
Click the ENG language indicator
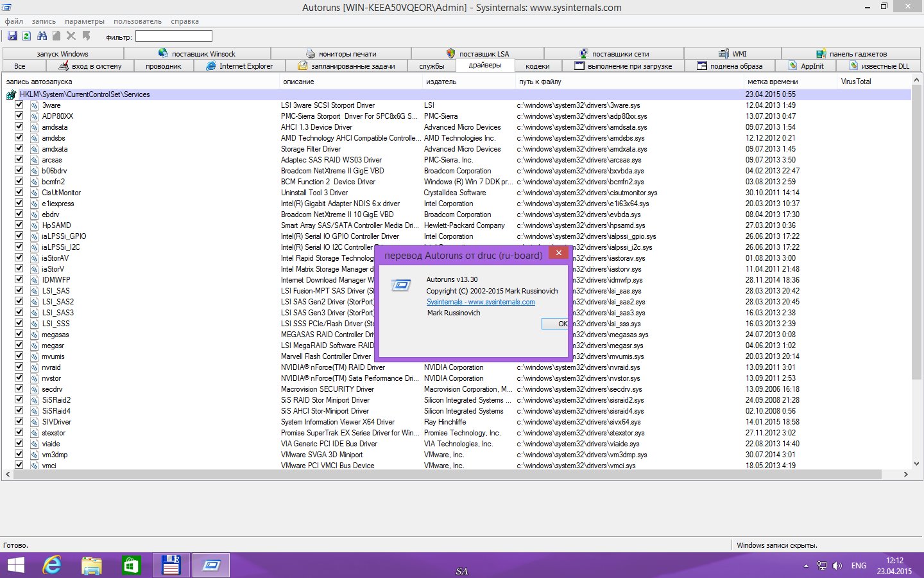tap(859, 566)
